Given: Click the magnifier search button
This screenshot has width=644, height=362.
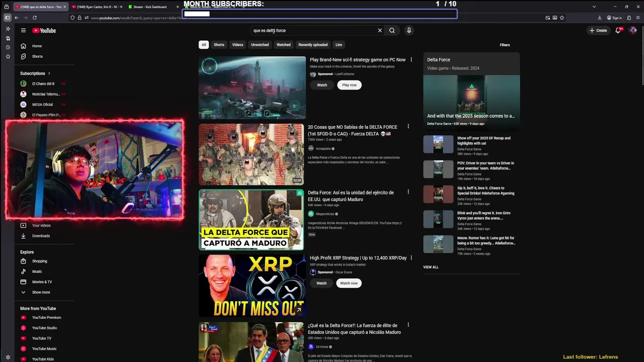Looking at the screenshot, I should click(392, 30).
